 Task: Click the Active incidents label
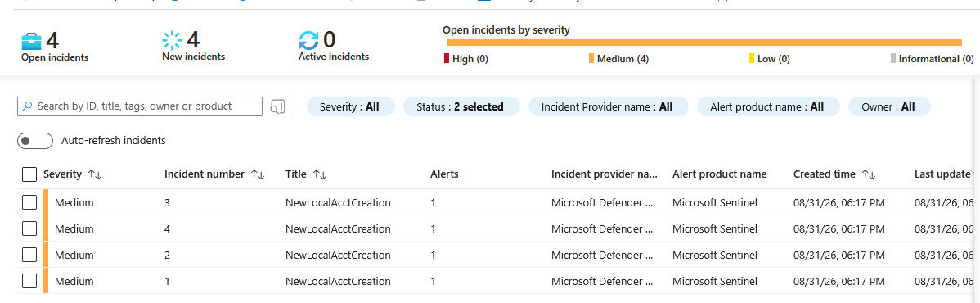pos(334,57)
